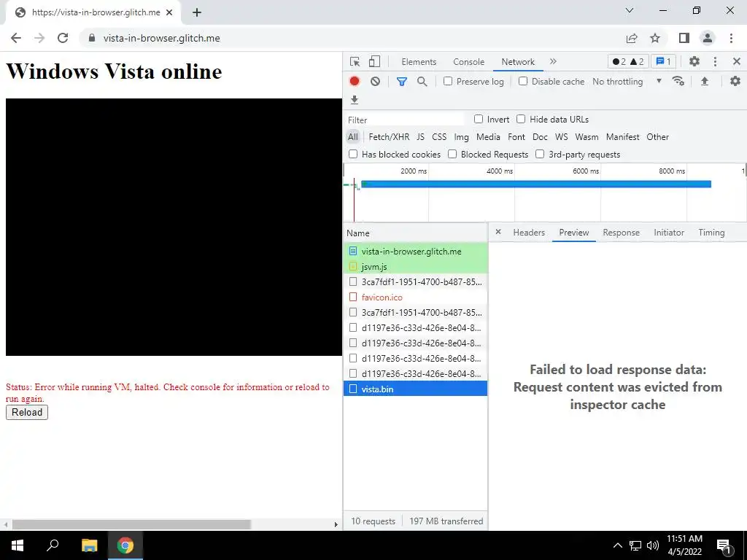Toggle Chrome side panel icon

click(684, 38)
